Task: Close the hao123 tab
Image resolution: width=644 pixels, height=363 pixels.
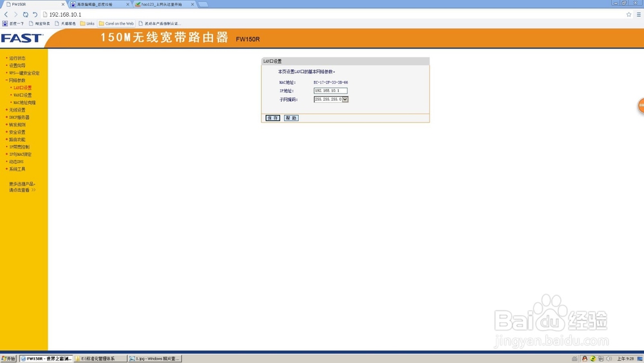Action: (193, 4)
